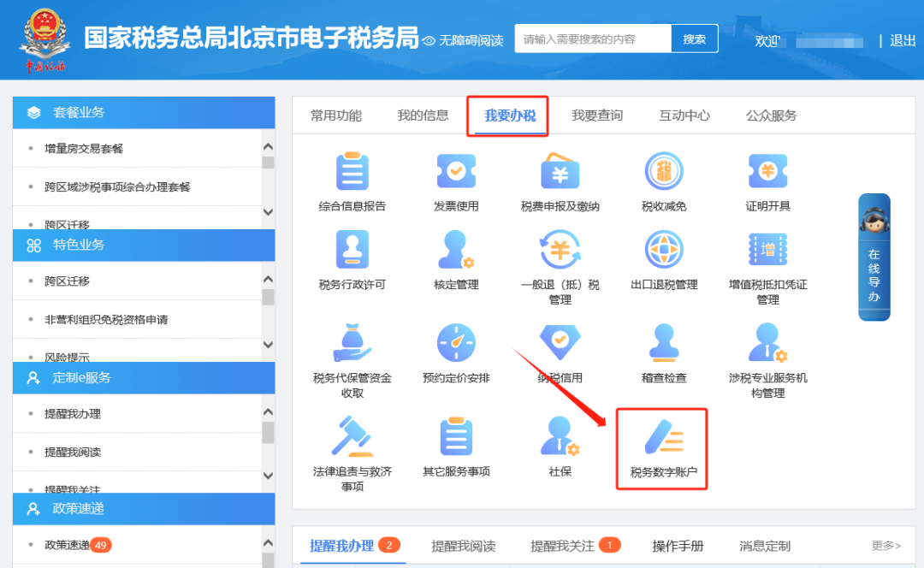Open 税务代保管资金收取 icon
Screen dimensions: 924x568
[x=352, y=343]
